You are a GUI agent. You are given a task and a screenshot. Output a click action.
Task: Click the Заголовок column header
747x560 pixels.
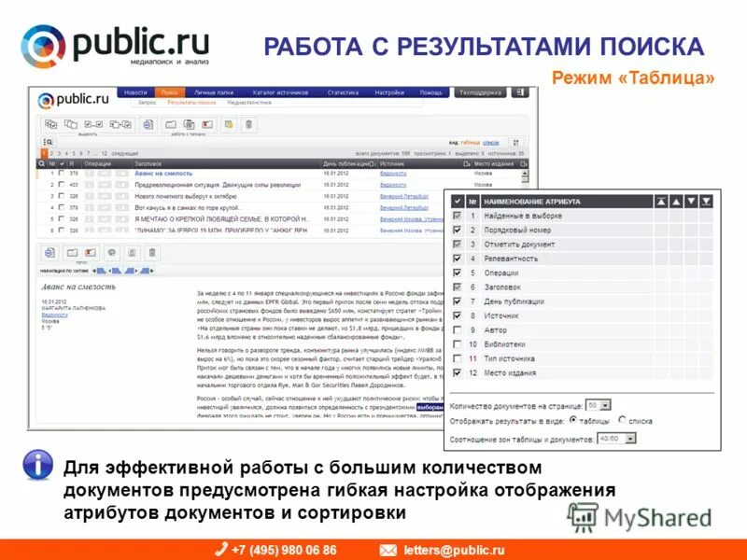[148, 164]
